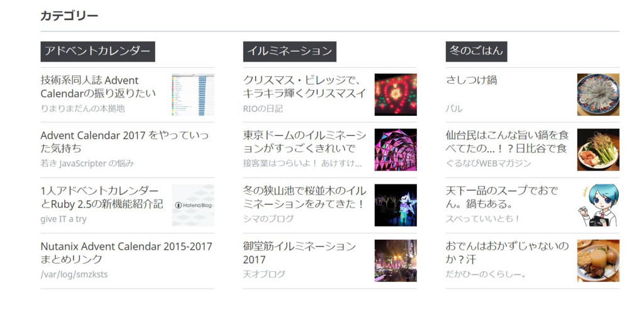Image resolution: width=644 pixels, height=314 pixels.
Task: Open the 1人アドベントカレンダー Ruby 2.5 article
Action: pyautogui.click(x=101, y=197)
